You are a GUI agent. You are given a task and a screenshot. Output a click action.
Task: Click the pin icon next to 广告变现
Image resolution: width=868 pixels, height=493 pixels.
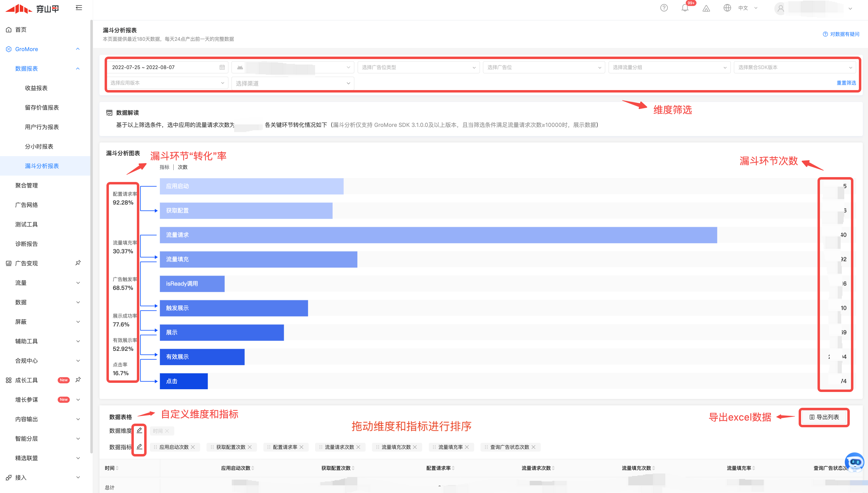(78, 263)
